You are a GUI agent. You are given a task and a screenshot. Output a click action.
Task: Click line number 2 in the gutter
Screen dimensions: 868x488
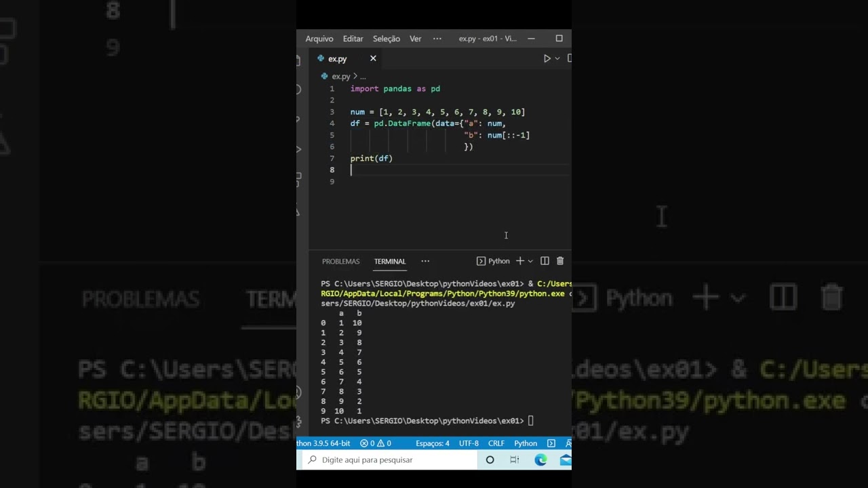(x=332, y=100)
